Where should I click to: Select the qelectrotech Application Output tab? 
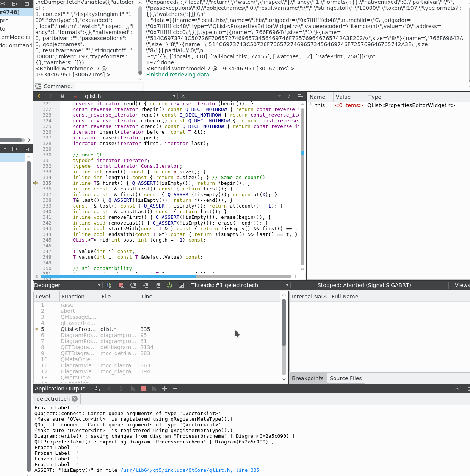(57, 399)
